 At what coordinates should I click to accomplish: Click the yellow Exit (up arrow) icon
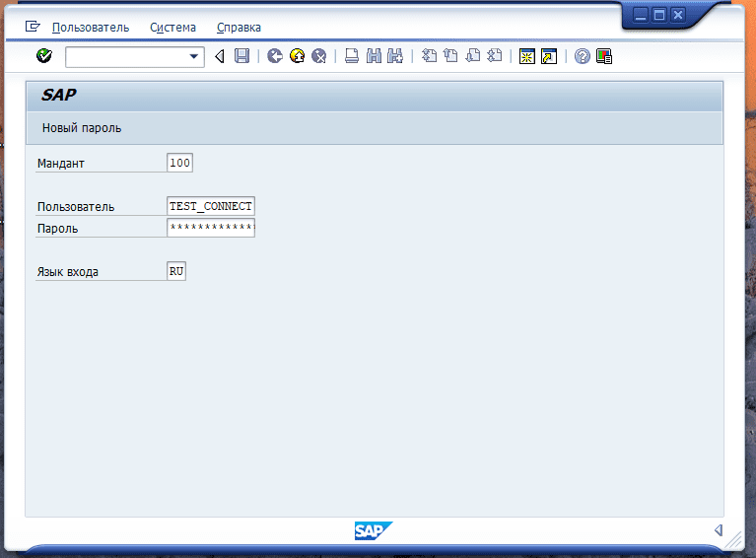point(297,56)
